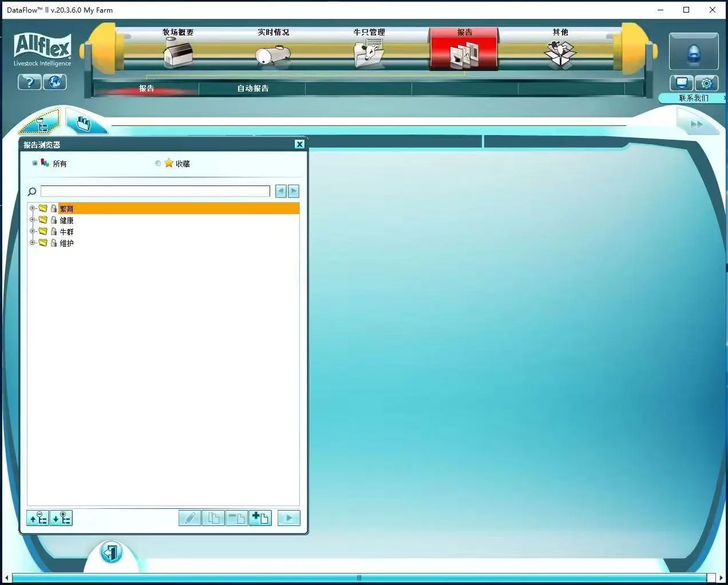Viewport: 728px width, 585px height.
Task: Switch to the 报告 sub-tab
Action: coord(147,88)
